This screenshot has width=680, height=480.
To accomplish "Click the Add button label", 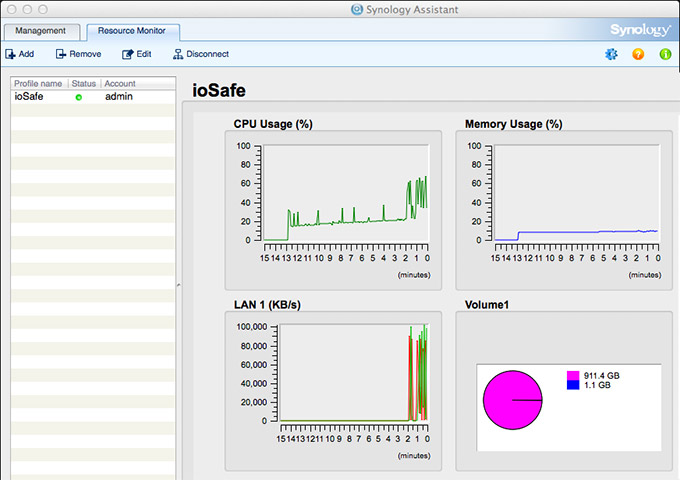I will pos(26,54).
